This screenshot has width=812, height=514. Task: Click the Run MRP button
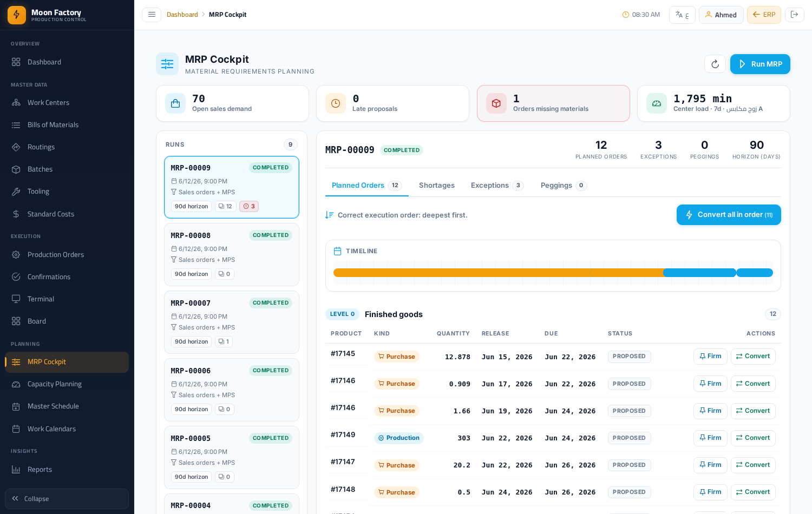760,64
